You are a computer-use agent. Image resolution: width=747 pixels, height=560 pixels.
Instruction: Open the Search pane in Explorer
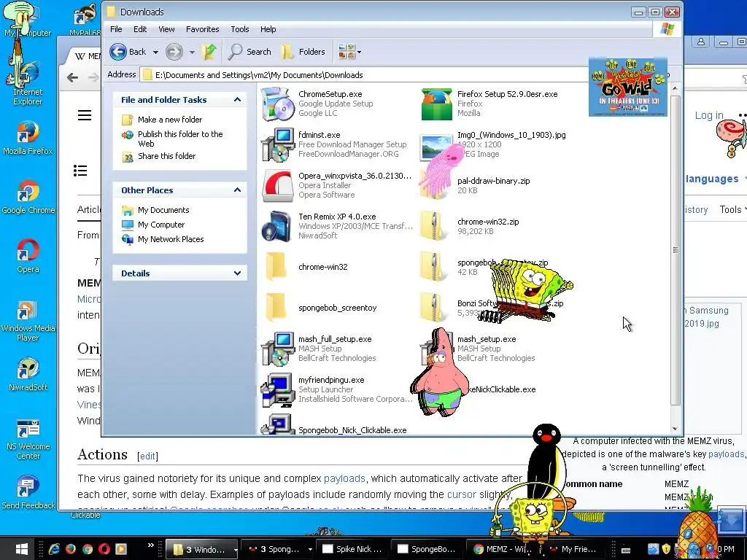(x=249, y=52)
